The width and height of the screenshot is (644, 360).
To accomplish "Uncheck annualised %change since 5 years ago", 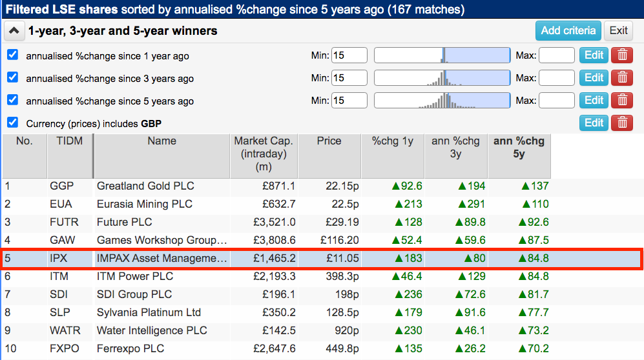I will pyautogui.click(x=13, y=99).
